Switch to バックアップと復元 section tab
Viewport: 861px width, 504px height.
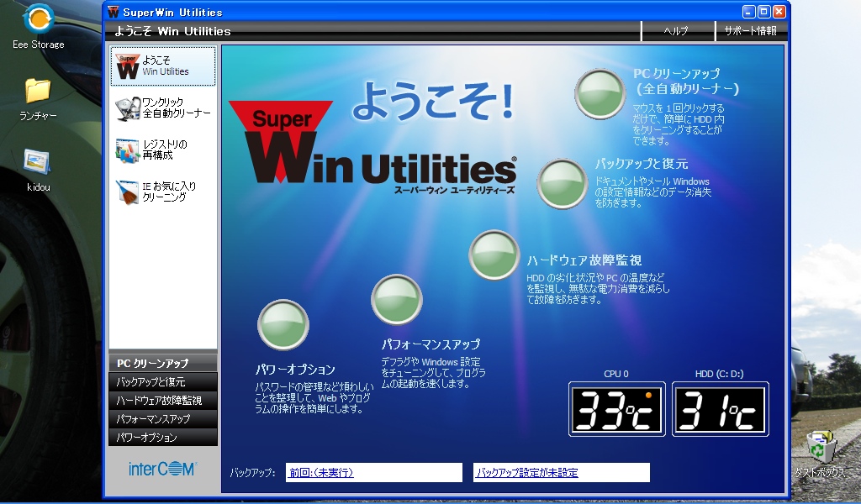pyautogui.click(x=163, y=381)
